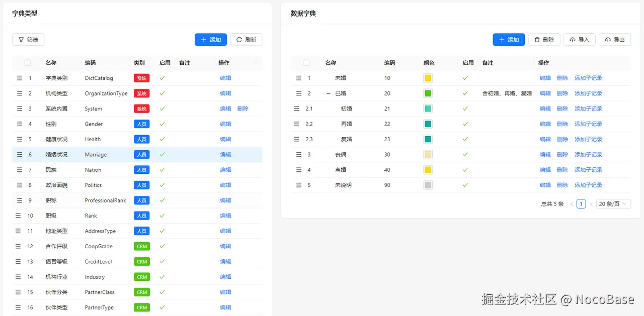Screen dimensions: 644x316
Task: Click 添加 button in 数据字典 panel
Action: [509, 40]
